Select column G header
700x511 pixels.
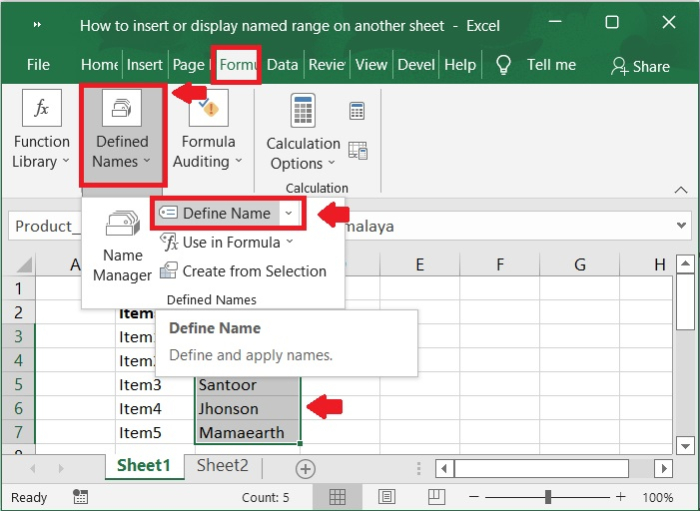[579, 265]
